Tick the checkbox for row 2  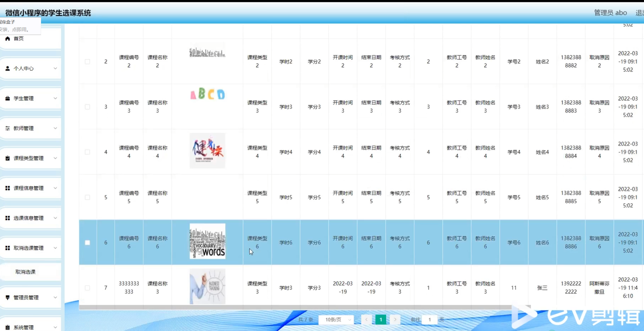click(x=88, y=62)
